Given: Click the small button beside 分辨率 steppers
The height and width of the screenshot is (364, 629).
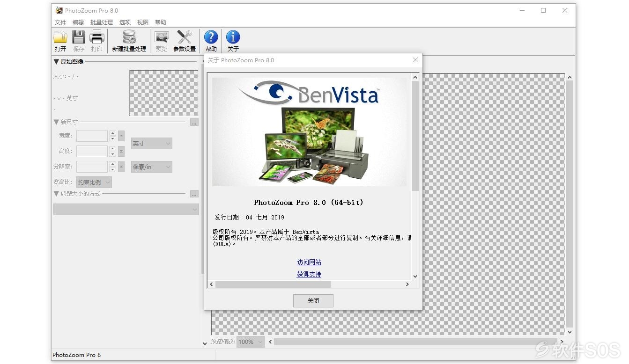Looking at the screenshot, I should (121, 167).
